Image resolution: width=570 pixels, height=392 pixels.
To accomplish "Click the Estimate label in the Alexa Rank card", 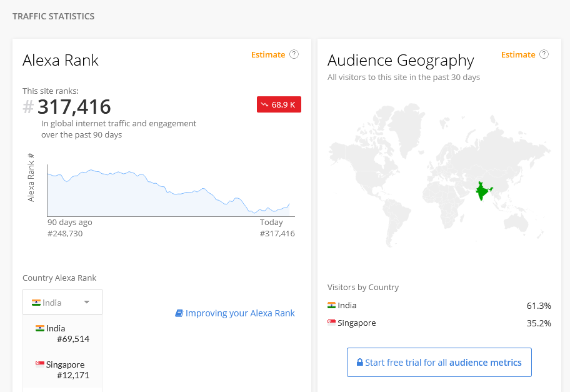I will click(268, 55).
